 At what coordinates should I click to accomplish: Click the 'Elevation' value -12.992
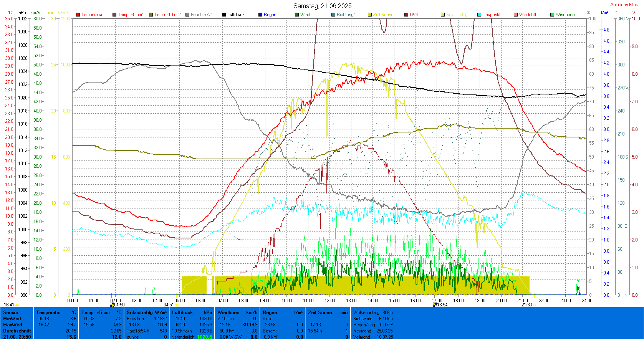point(160,319)
